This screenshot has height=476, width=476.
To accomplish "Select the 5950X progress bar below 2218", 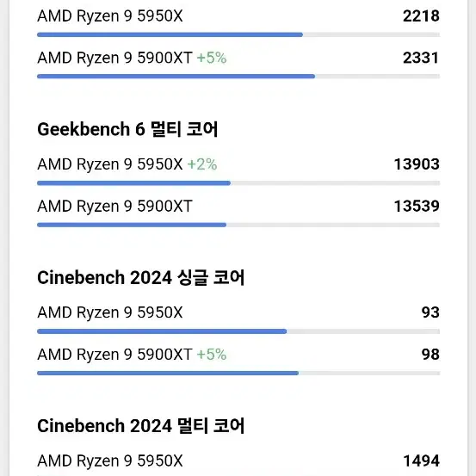I will point(238,34).
